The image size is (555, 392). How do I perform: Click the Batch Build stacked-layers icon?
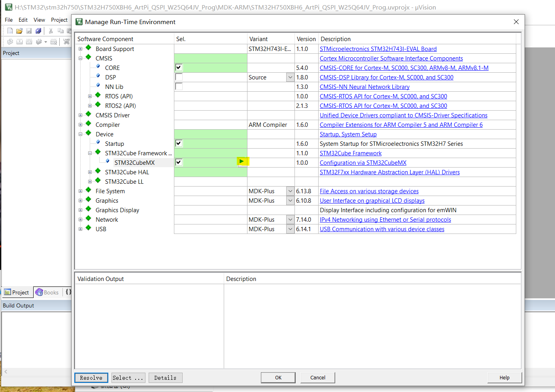(39, 41)
